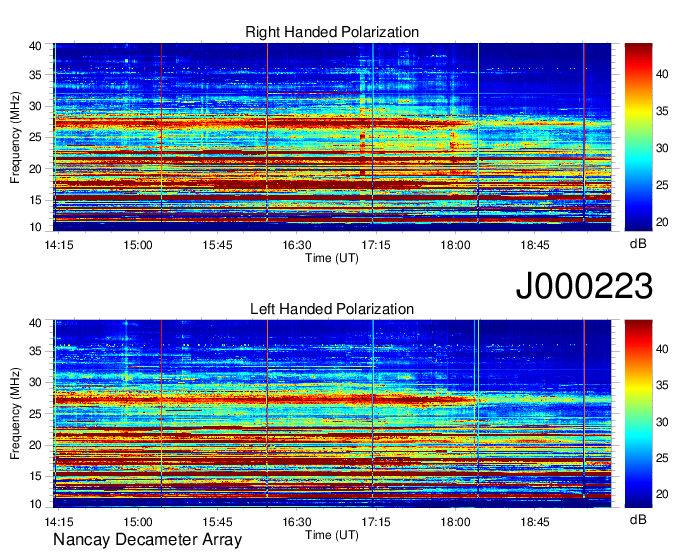The image size is (680, 552).
Task: Click the 14:15 time tick under the bottom plot
Action: coord(59,522)
